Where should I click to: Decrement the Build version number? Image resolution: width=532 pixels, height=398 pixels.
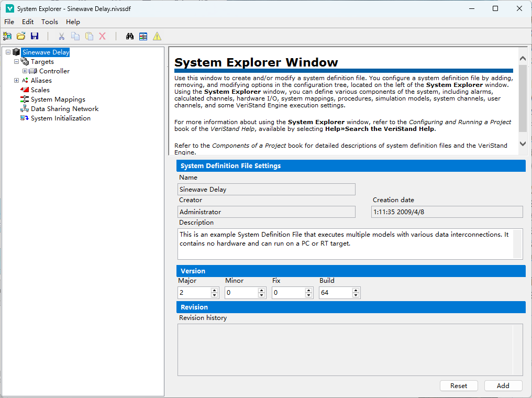pos(356,295)
